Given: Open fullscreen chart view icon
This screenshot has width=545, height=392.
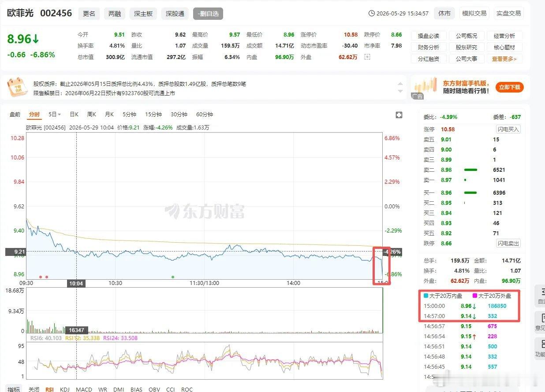Looking at the screenshot, I should (x=399, y=115).
